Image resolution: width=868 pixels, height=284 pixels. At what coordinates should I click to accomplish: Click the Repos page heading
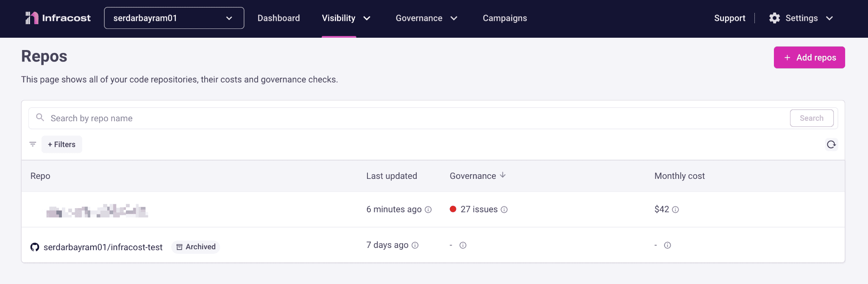pos(44,56)
